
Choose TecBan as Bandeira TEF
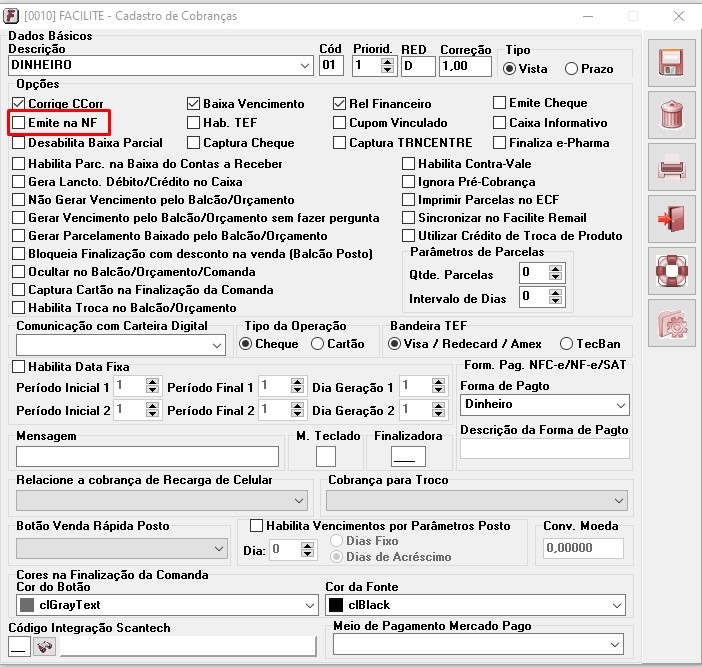tap(566, 344)
